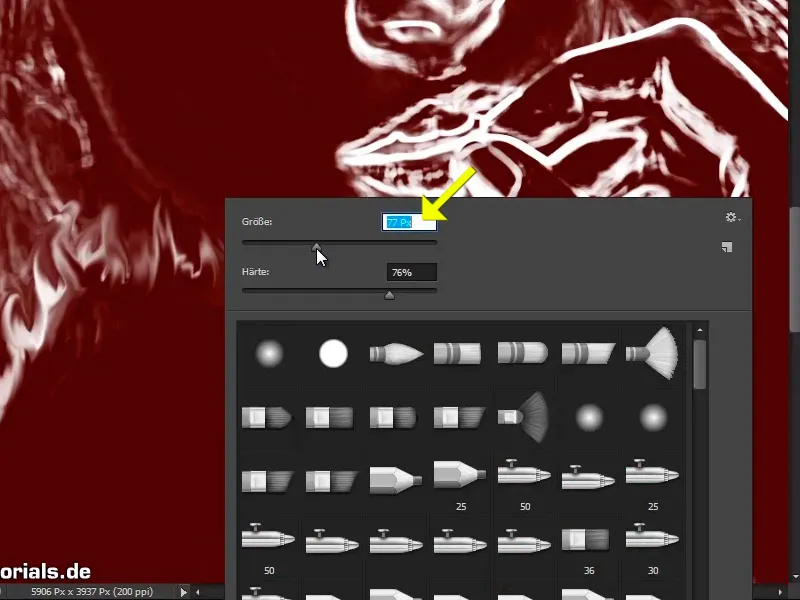
Task: Select the light round fan brush preset
Action: 652,353
